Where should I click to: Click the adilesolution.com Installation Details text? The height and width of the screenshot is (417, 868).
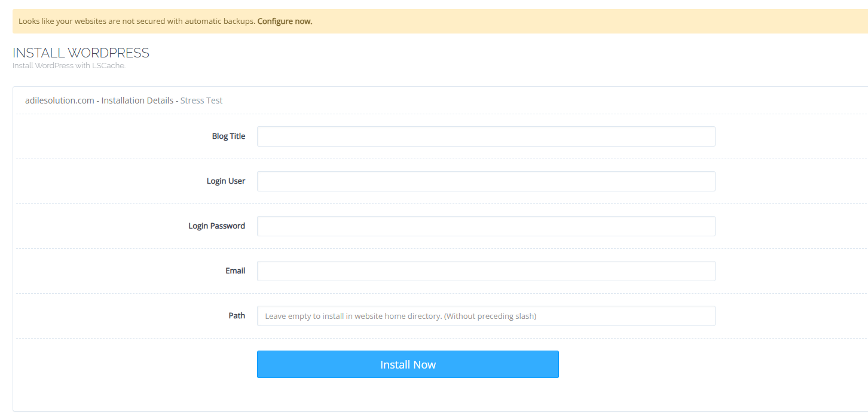click(99, 101)
